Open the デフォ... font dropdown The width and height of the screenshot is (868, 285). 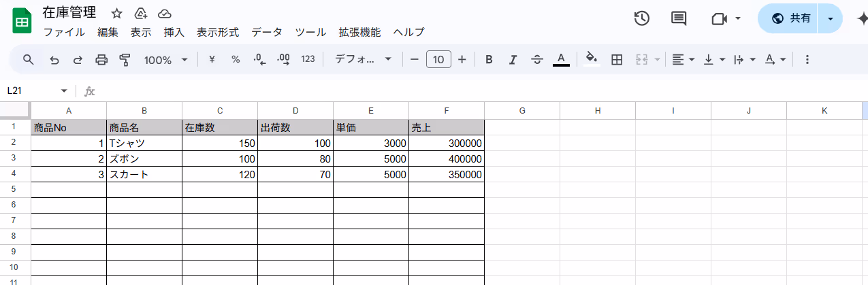(x=364, y=59)
